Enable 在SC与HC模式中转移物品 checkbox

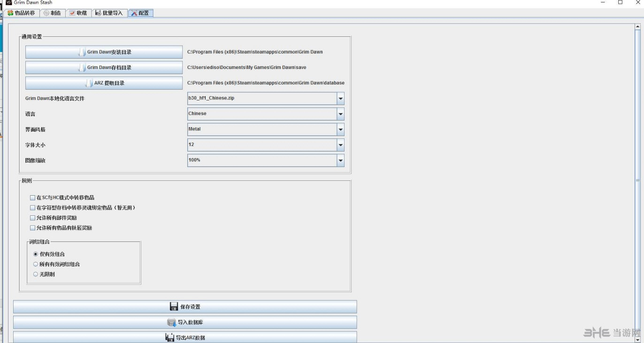tap(33, 198)
